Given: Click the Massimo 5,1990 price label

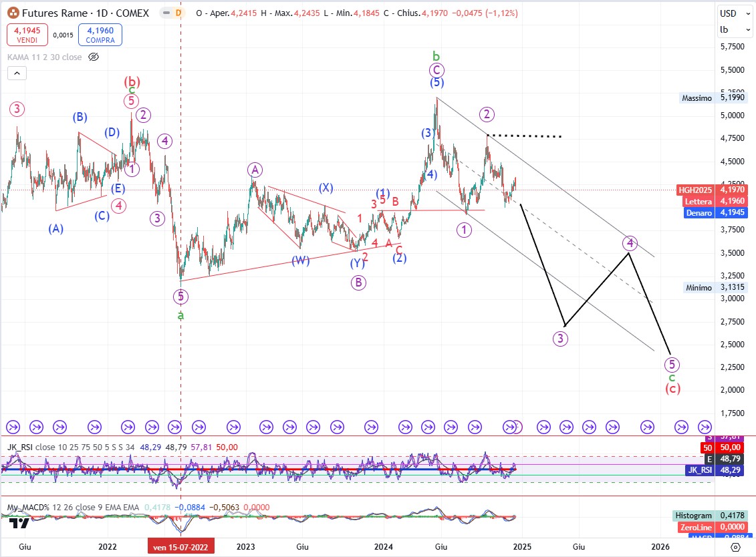Looking at the screenshot, I should tap(713, 98).
